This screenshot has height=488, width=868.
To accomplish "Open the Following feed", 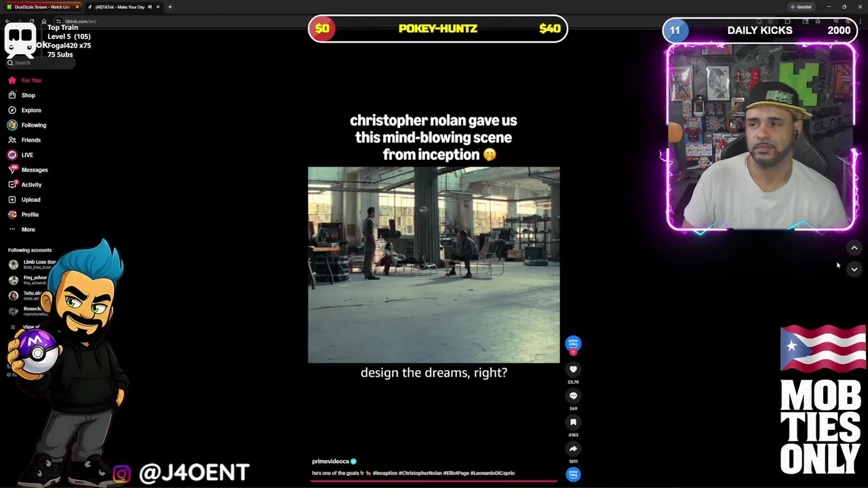I will coord(27,125).
